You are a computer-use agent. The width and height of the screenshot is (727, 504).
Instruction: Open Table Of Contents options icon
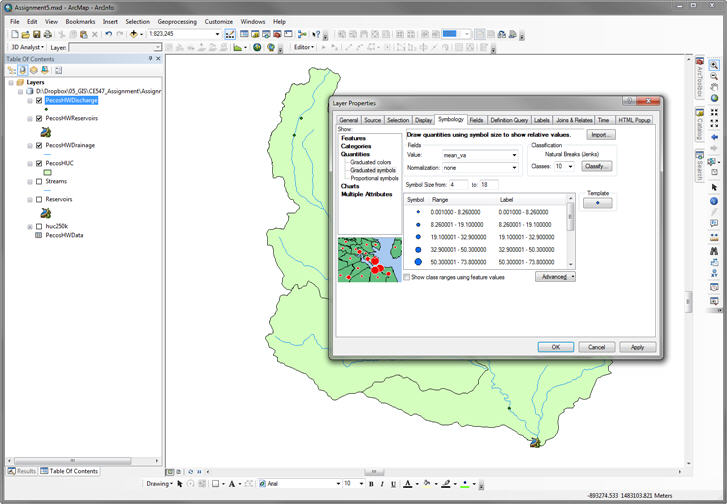[x=58, y=70]
